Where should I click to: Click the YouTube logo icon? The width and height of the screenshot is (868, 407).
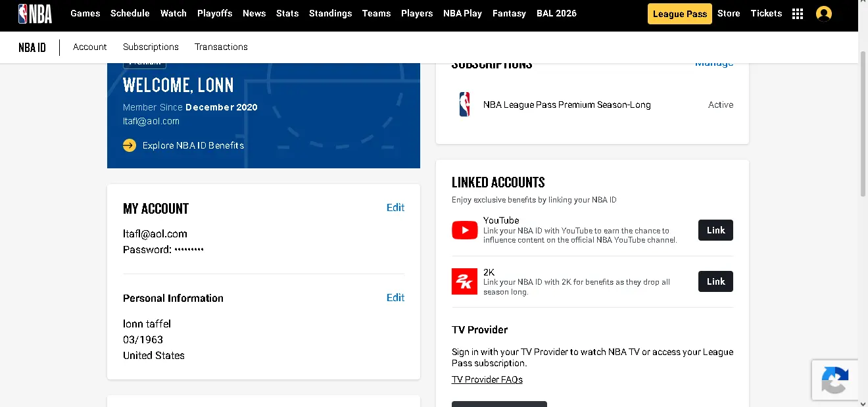click(465, 230)
